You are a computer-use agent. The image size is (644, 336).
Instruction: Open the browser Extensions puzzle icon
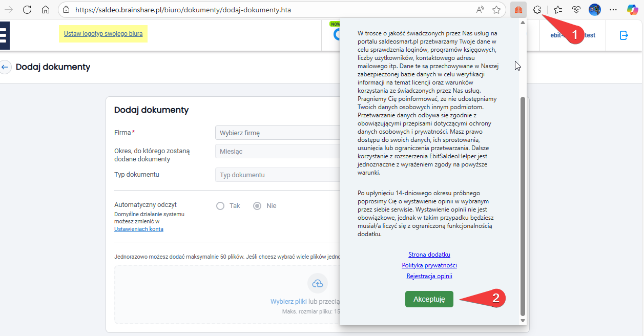(537, 10)
